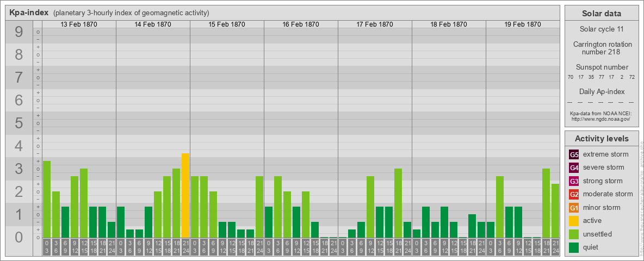Click the 'Activity levels' panel header
The height and width of the screenshot is (261, 644).
coord(602,139)
